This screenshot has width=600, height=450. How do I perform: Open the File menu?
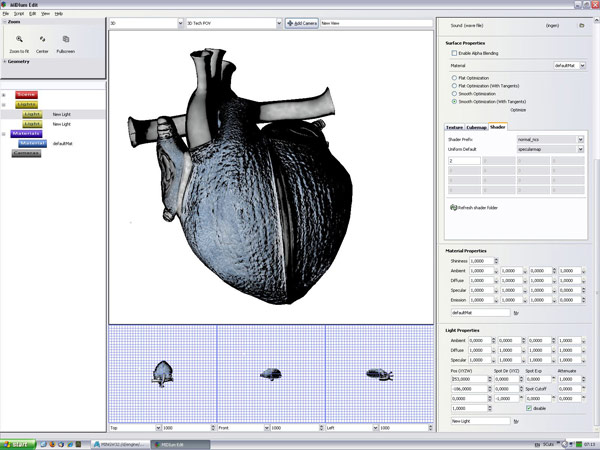pyautogui.click(x=5, y=13)
